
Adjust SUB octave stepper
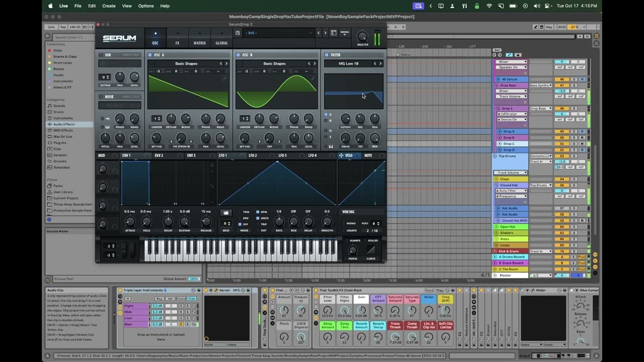(105, 77)
